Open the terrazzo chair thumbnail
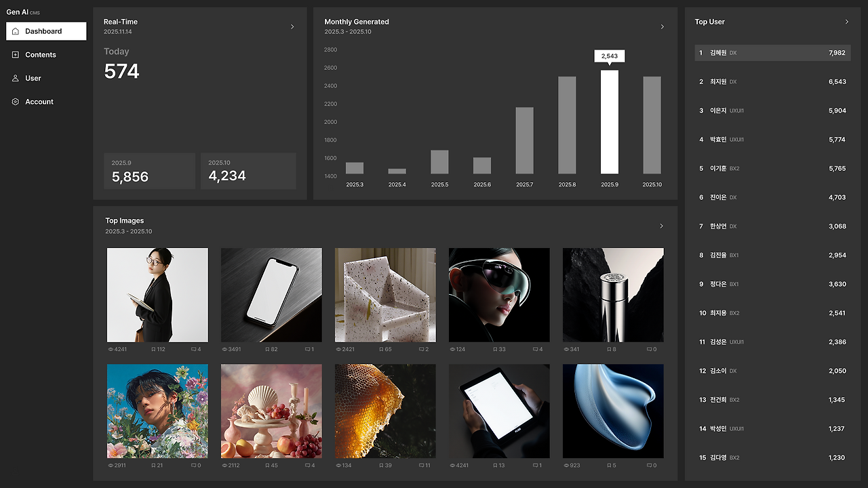Screen dimensions: 868x488 (385, 295)
